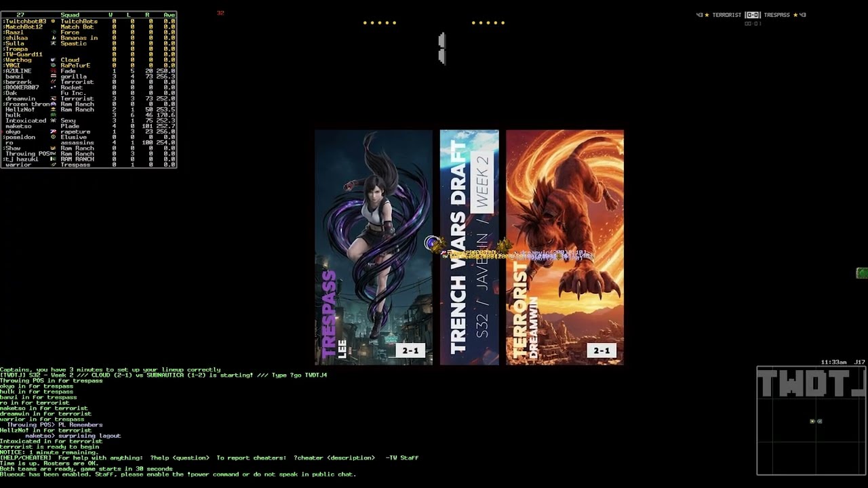Click chat line 'Throwing POS> PL Remembers'

click(x=54, y=425)
